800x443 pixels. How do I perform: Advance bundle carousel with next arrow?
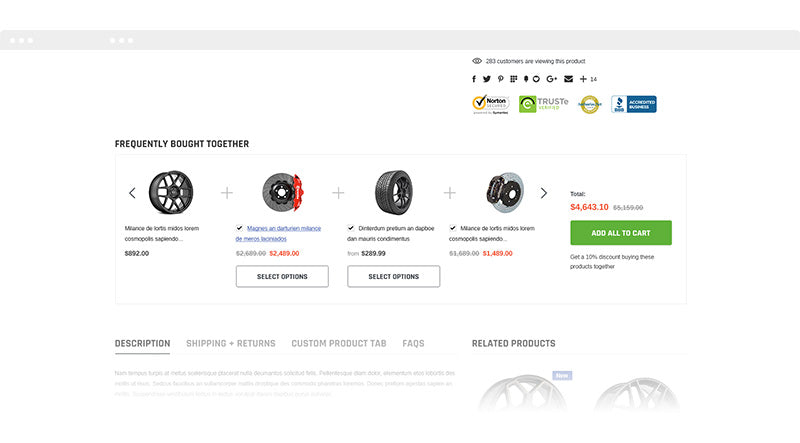544,193
